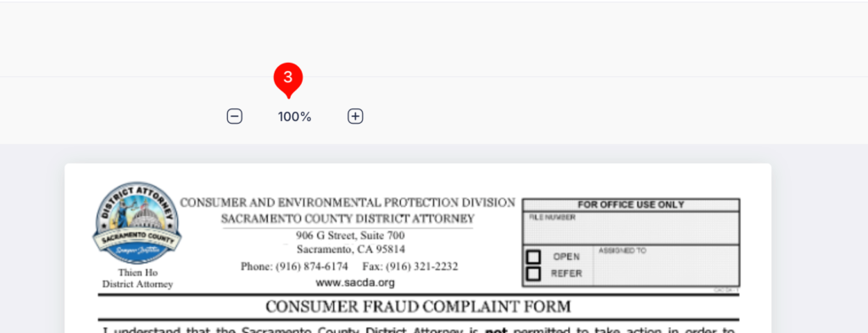Check the OPEN checkbox

(533, 258)
